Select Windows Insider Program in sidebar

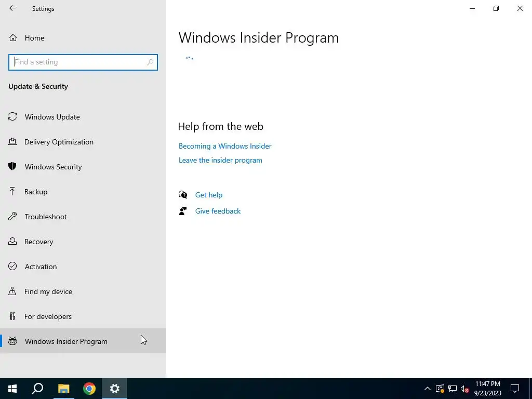coord(83,341)
